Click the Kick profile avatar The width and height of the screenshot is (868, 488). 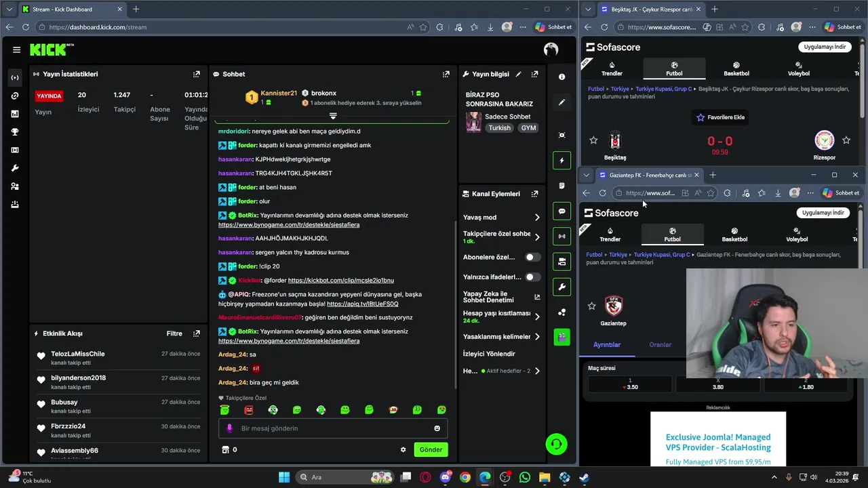551,49
